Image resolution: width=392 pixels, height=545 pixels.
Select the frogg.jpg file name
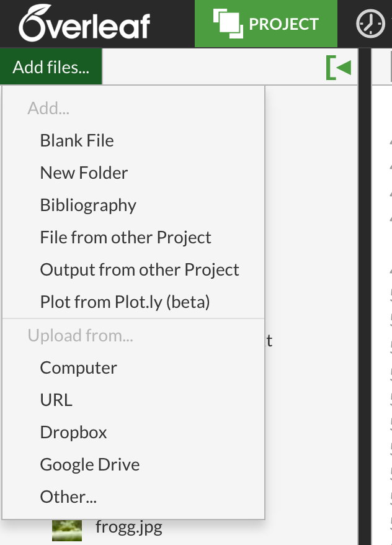click(129, 527)
